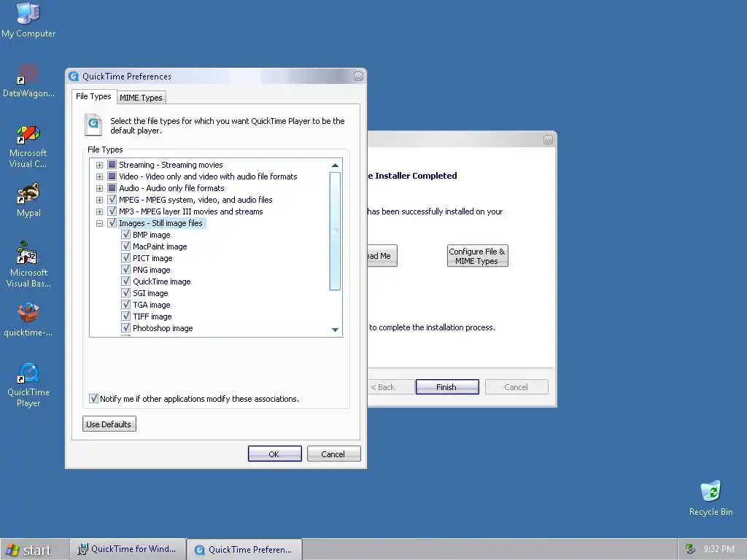Image resolution: width=747 pixels, height=560 pixels.
Task: Cancel the QuickTime Preferences dialog
Action: tap(333, 454)
